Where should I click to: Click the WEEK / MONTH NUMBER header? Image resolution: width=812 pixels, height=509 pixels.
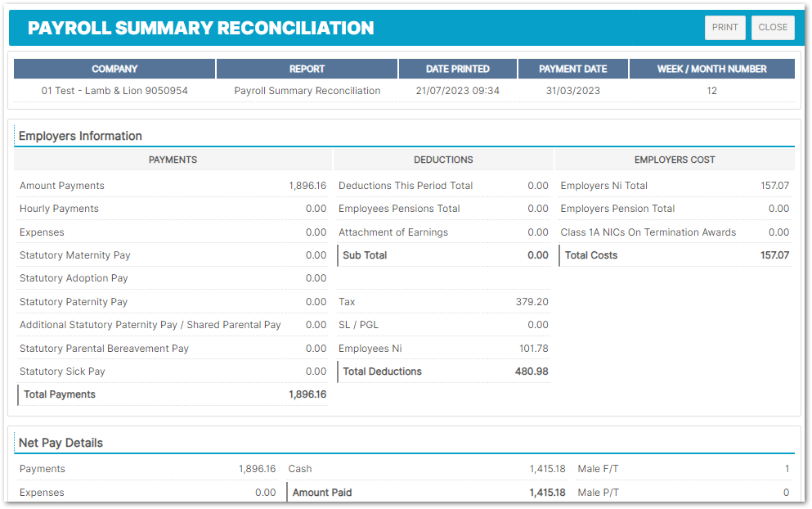coord(711,69)
